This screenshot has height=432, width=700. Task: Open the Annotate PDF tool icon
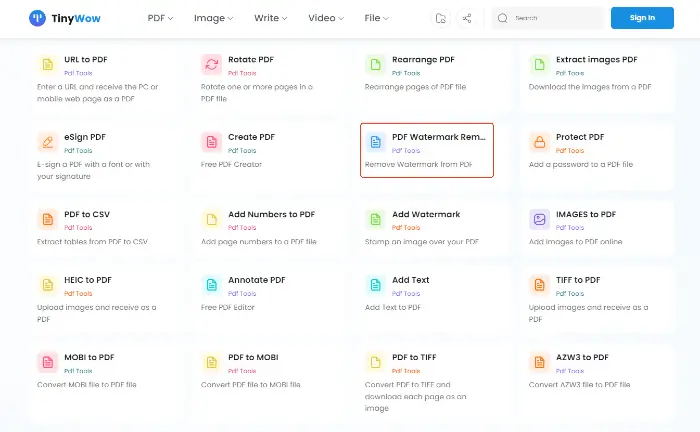coord(212,285)
